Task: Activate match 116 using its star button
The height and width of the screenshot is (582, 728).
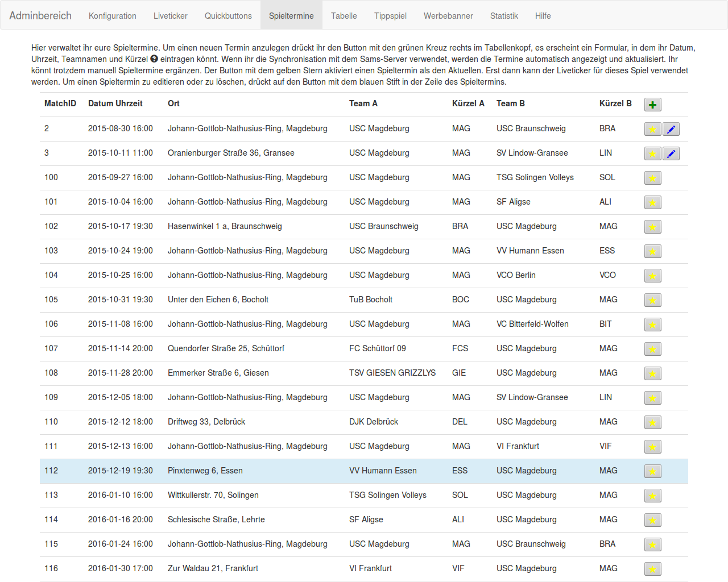Action: [652, 569]
